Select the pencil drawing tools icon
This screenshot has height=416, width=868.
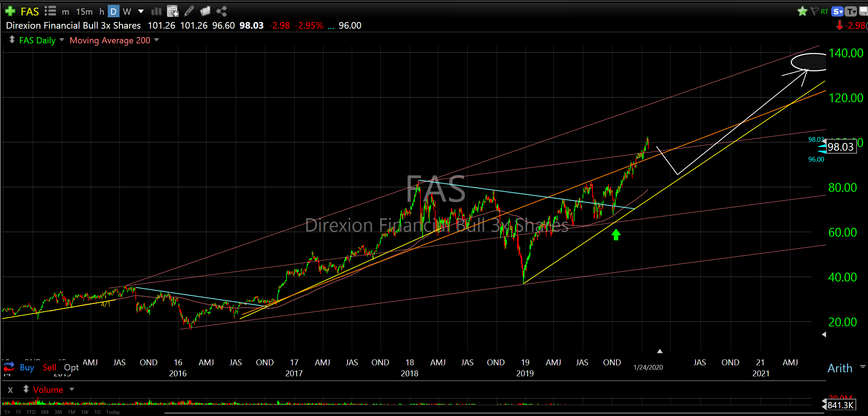point(189,11)
